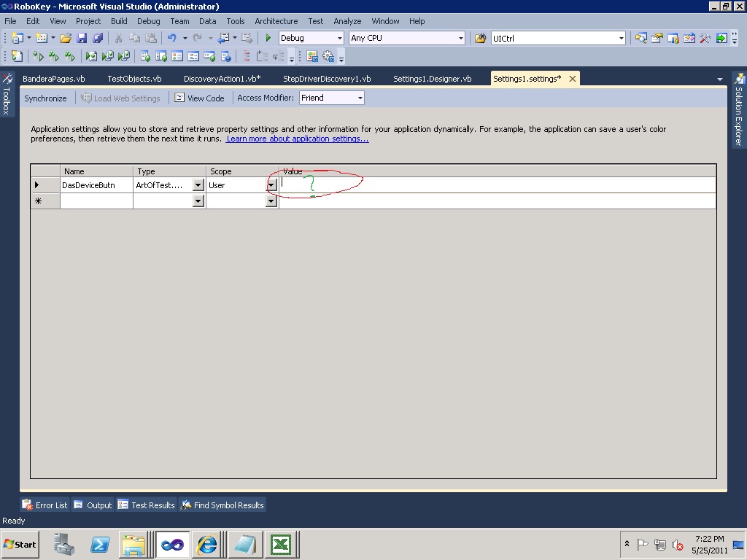This screenshot has width=747, height=560.
Task: Open the File menu
Action: pyautogui.click(x=10, y=21)
